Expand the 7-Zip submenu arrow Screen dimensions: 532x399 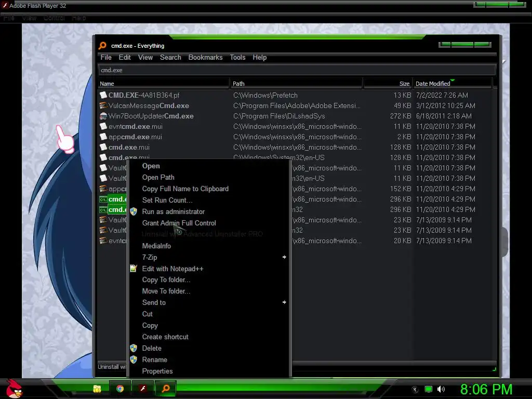pos(284,257)
